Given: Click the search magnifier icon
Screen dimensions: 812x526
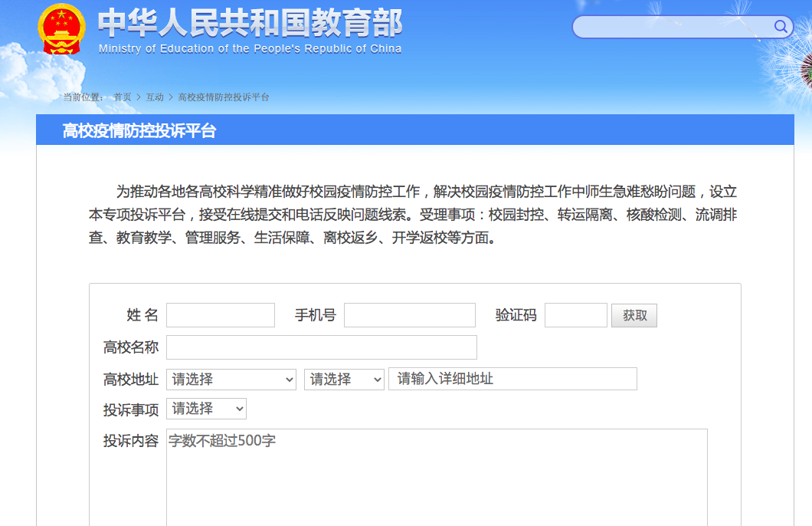Looking at the screenshot, I should click(781, 27).
